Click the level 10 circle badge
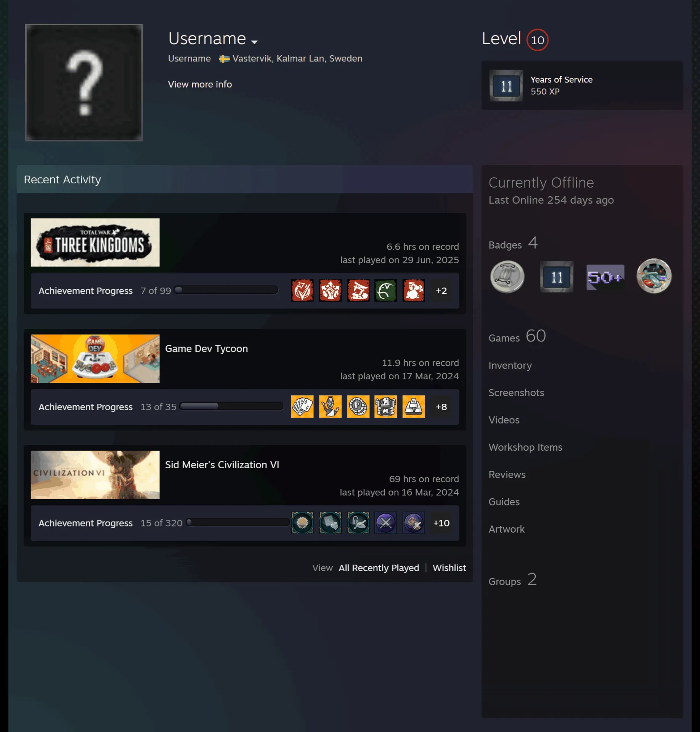The width and height of the screenshot is (700, 732). click(537, 40)
